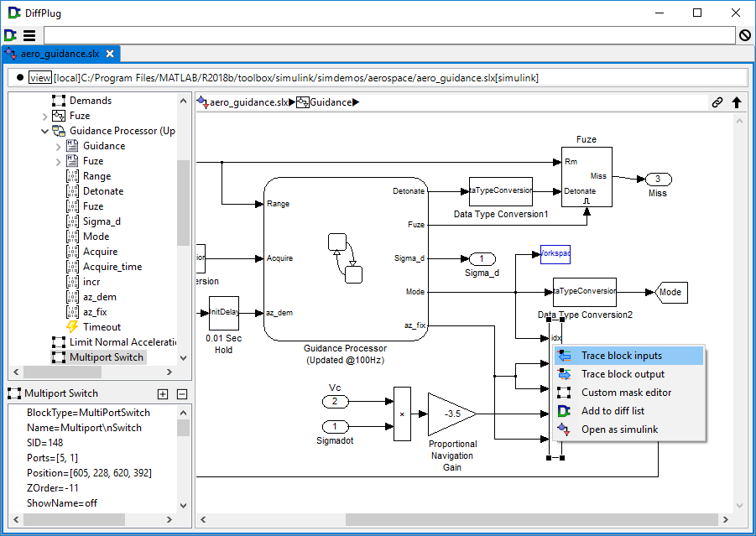Click the blue To Workspace block
This screenshot has width=756, height=536.
[x=555, y=254]
